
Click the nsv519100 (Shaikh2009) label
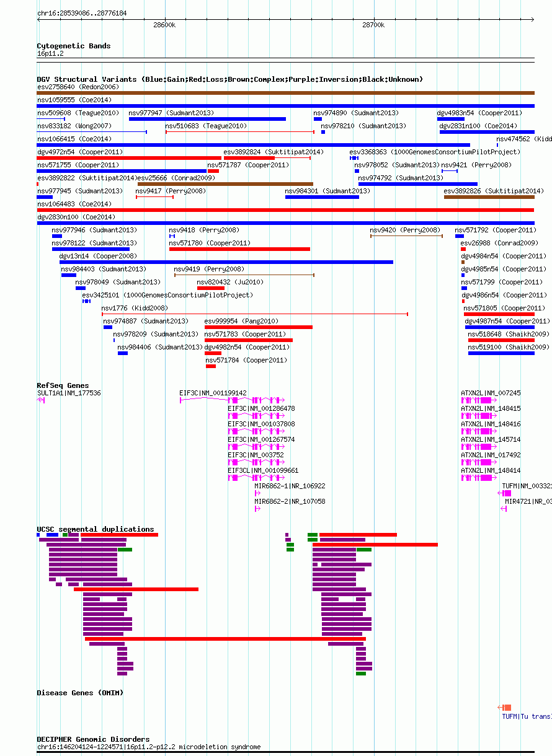point(509,347)
